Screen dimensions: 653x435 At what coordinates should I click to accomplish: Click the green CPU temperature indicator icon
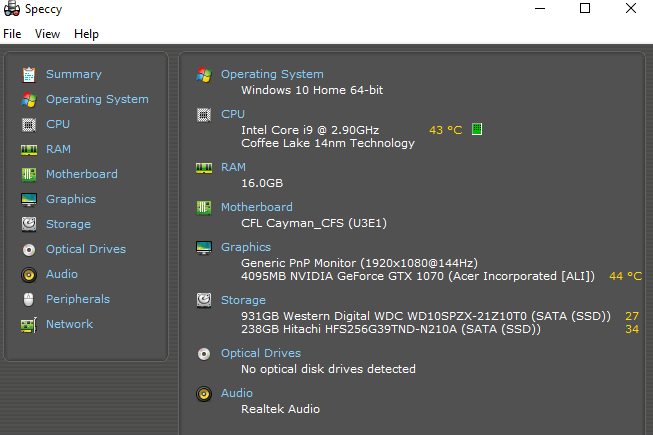(477, 129)
